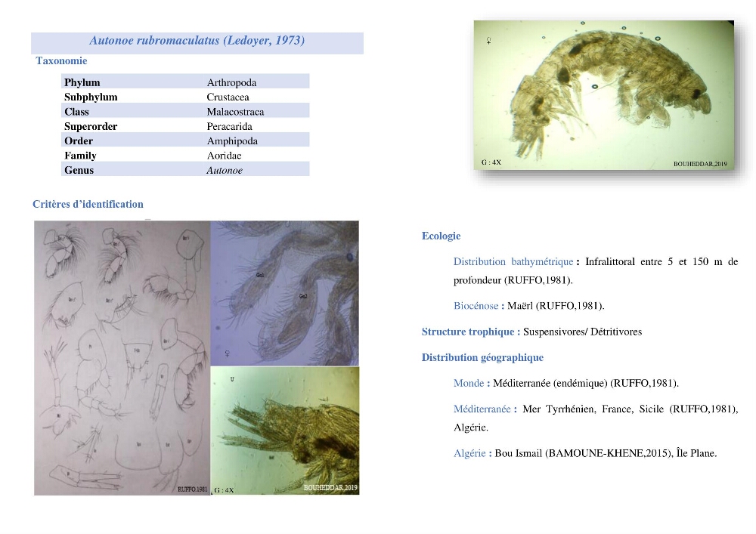Select the text "Maërl (RUFFO,1981)."
Viewport: 756px width, 534px height.
(556, 306)
